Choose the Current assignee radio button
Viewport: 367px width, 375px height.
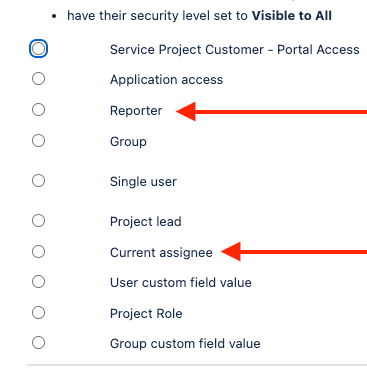(38, 252)
